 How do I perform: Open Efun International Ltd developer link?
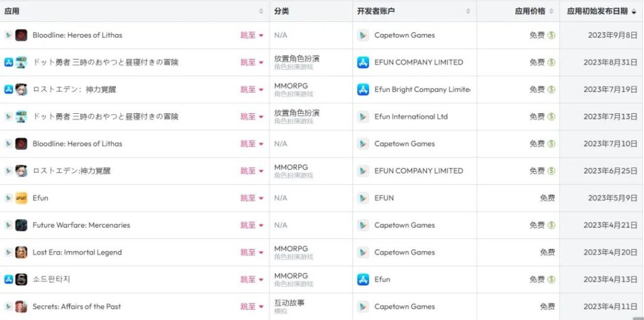411,117
